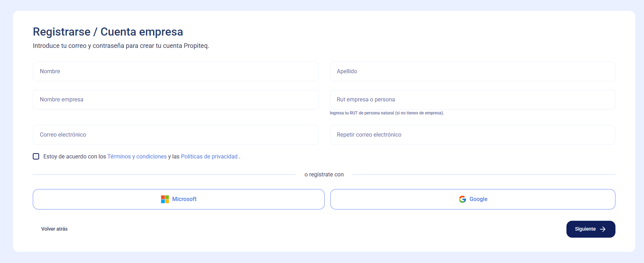Image resolution: width=644 pixels, height=263 pixels.
Task: Click the RUT persona natural helper text
Action: point(387,113)
